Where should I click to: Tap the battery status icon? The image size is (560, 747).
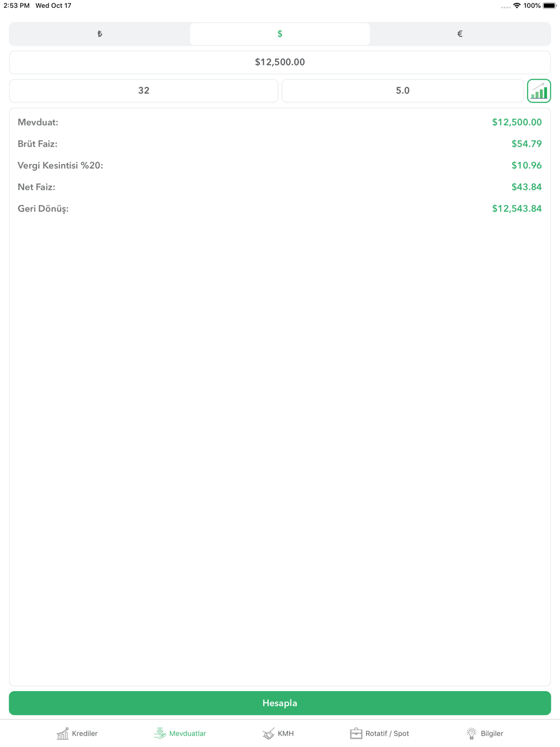549,6
